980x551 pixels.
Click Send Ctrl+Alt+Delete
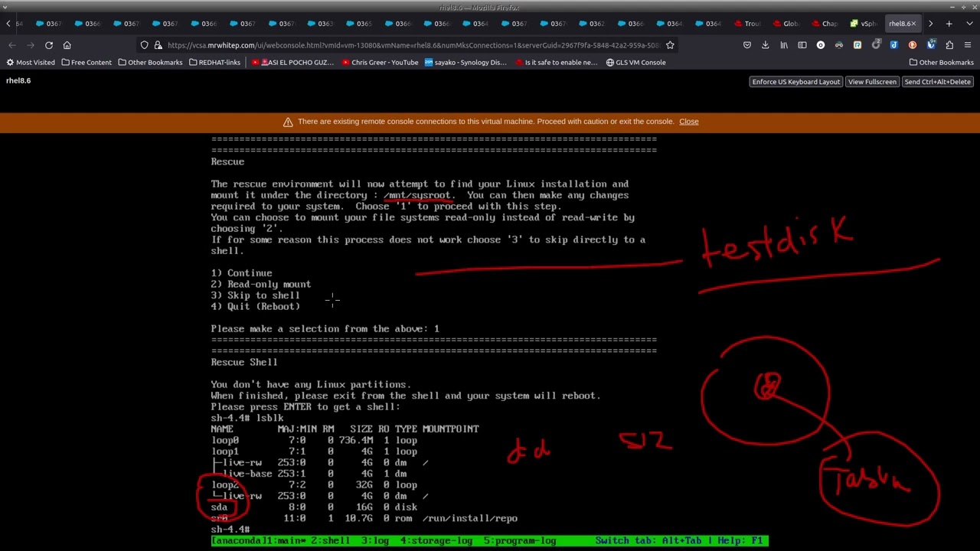pos(937,82)
